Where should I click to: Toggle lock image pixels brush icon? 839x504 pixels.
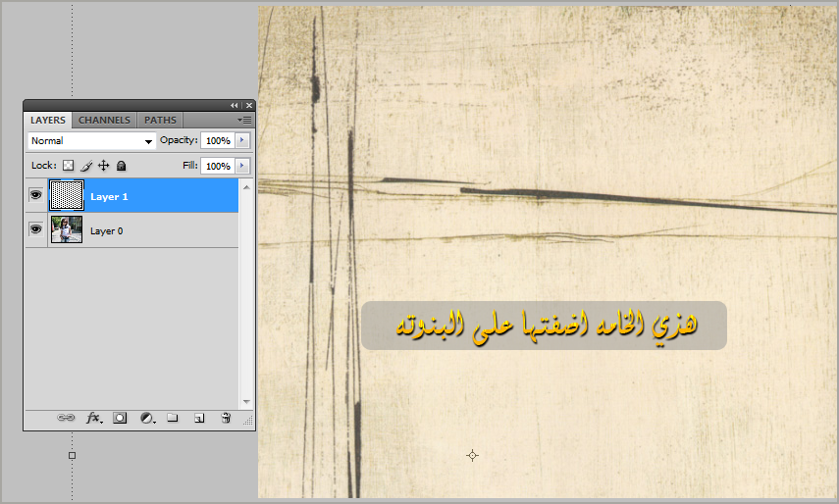pos(85,166)
